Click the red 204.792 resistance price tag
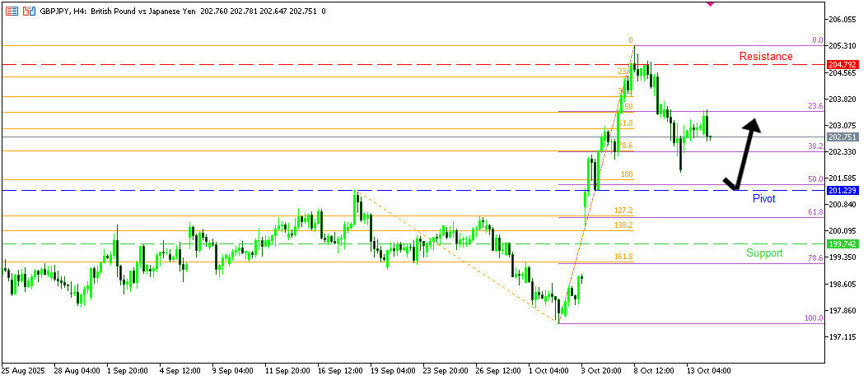Screen dimensions: 868x380 tap(843, 64)
